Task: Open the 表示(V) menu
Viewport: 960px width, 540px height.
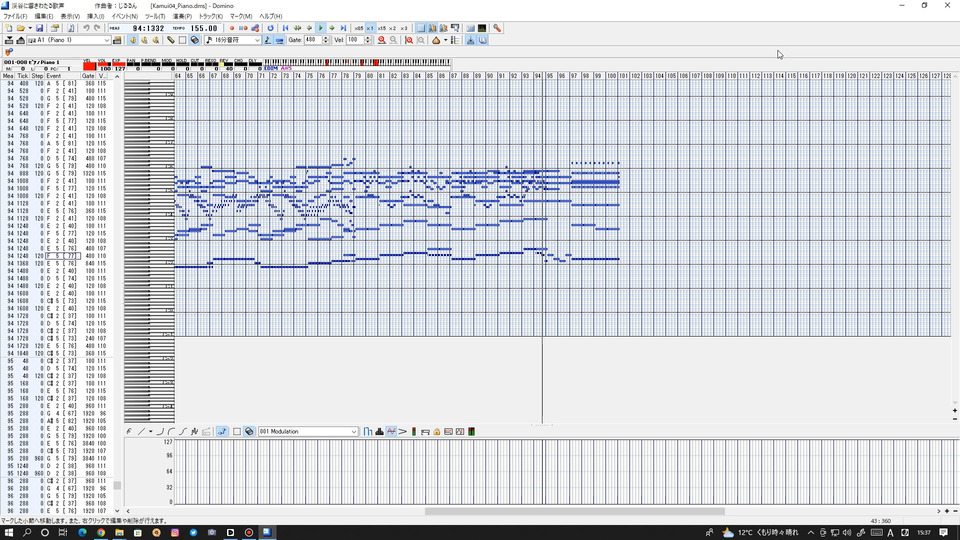Action: (70, 17)
